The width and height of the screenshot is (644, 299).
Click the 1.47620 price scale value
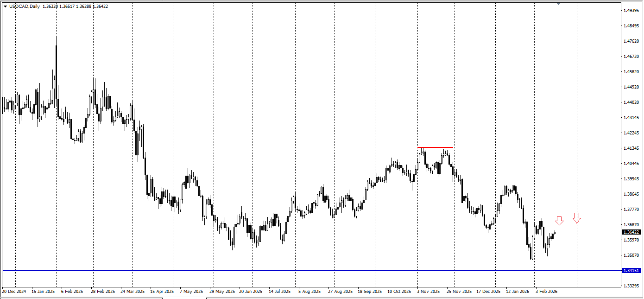click(x=632, y=41)
